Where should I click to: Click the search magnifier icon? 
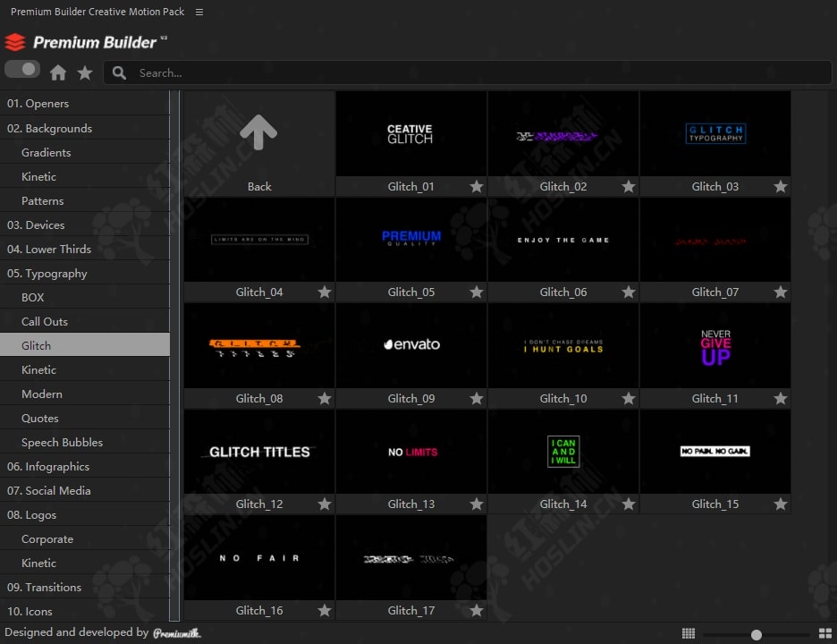tap(120, 72)
